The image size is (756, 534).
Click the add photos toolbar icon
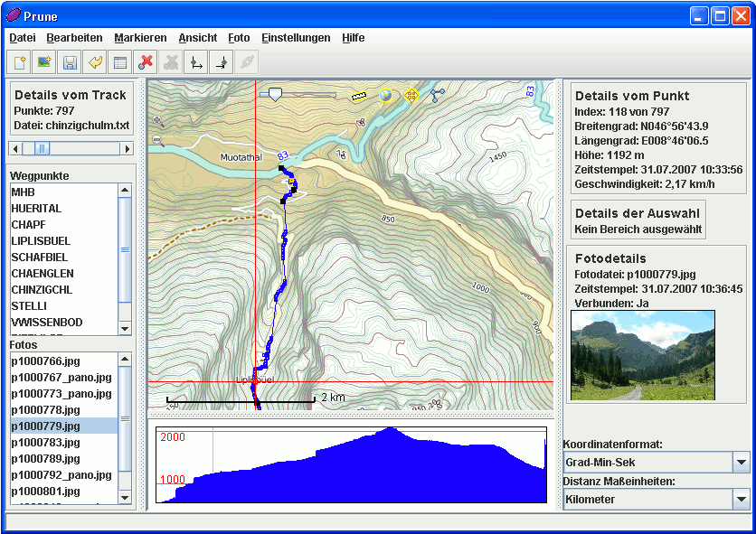43,62
